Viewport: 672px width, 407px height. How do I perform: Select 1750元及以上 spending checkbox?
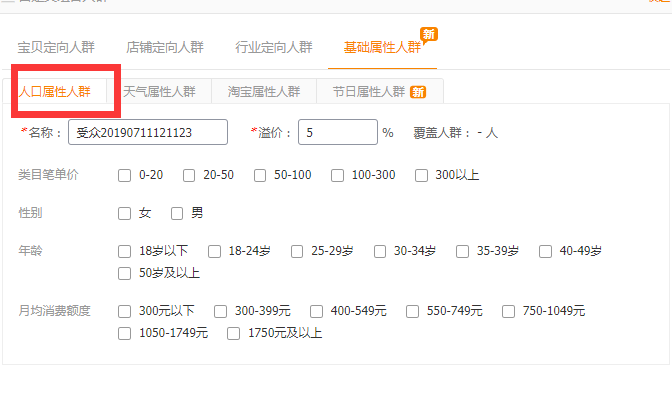tap(233, 333)
